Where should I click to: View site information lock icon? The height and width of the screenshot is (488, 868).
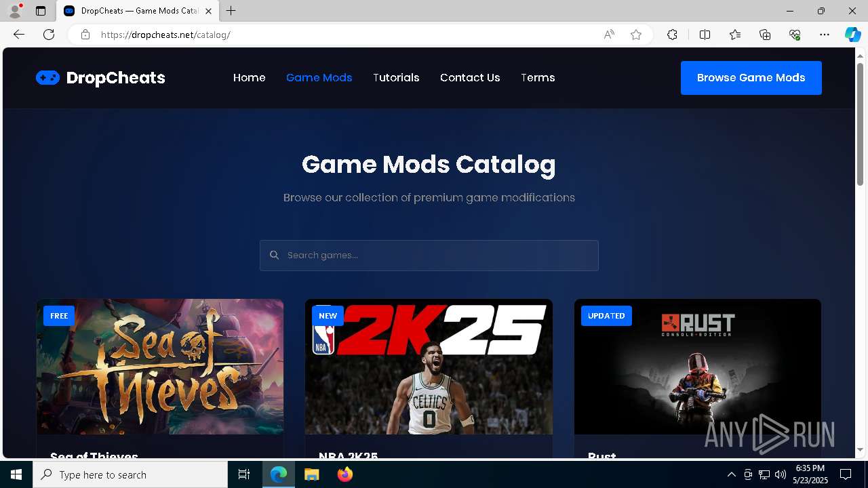point(85,35)
